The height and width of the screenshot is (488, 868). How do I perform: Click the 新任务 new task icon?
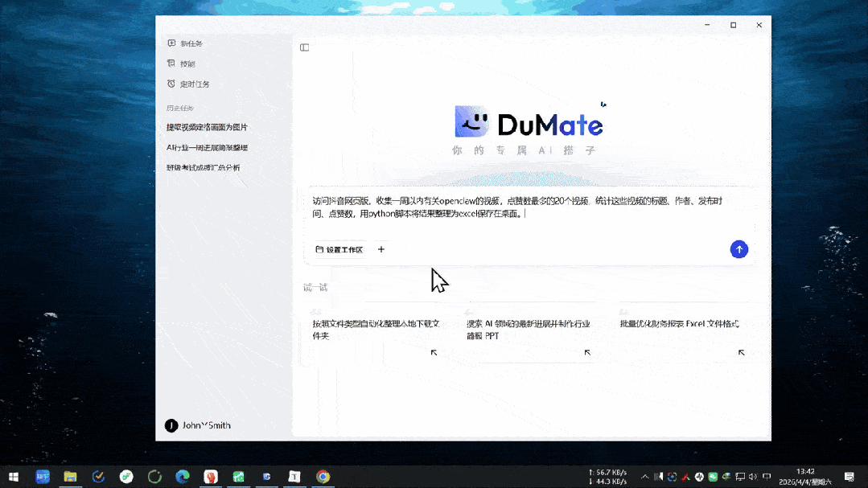[171, 43]
